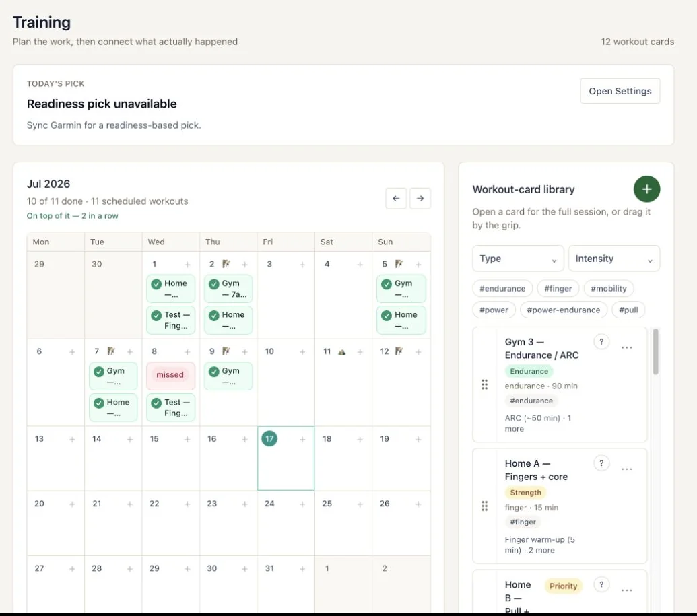Click the '12 workout cards' count
697x616 pixels.
point(637,42)
